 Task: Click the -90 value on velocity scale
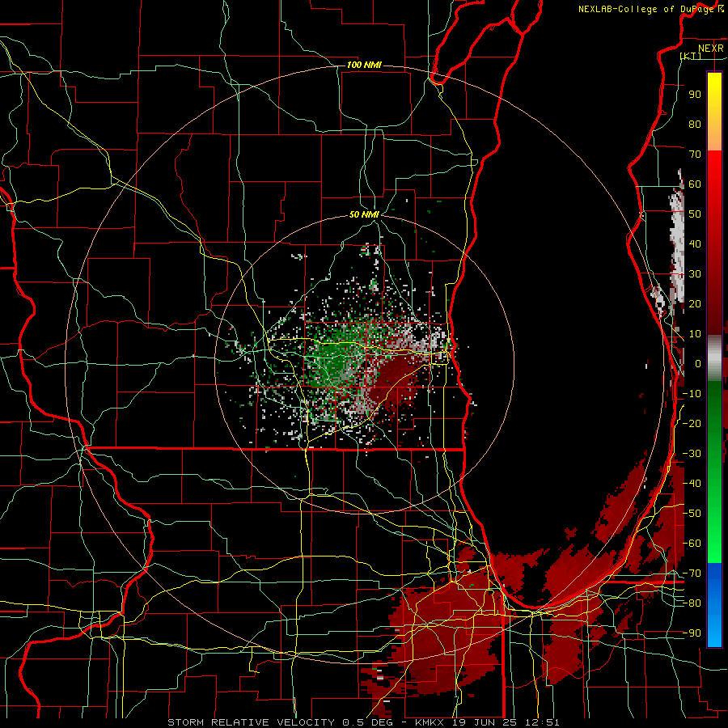pos(692,633)
